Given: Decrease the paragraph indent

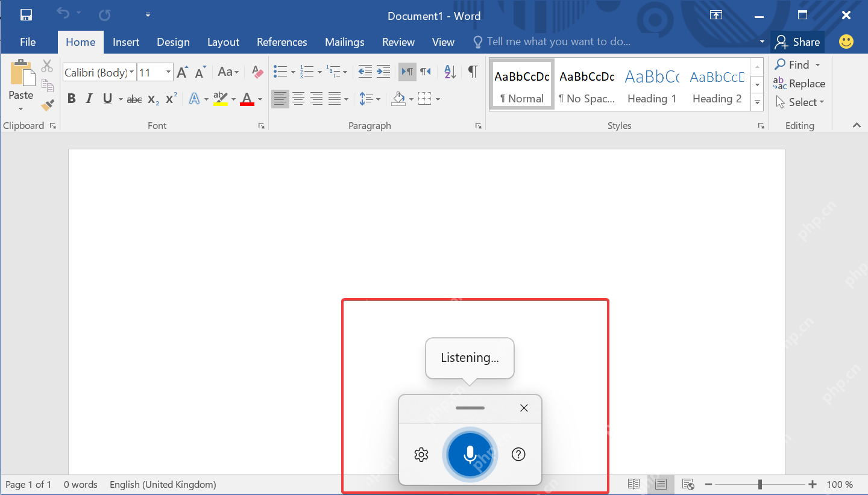Looking at the screenshot, I should tap(365, 72).
